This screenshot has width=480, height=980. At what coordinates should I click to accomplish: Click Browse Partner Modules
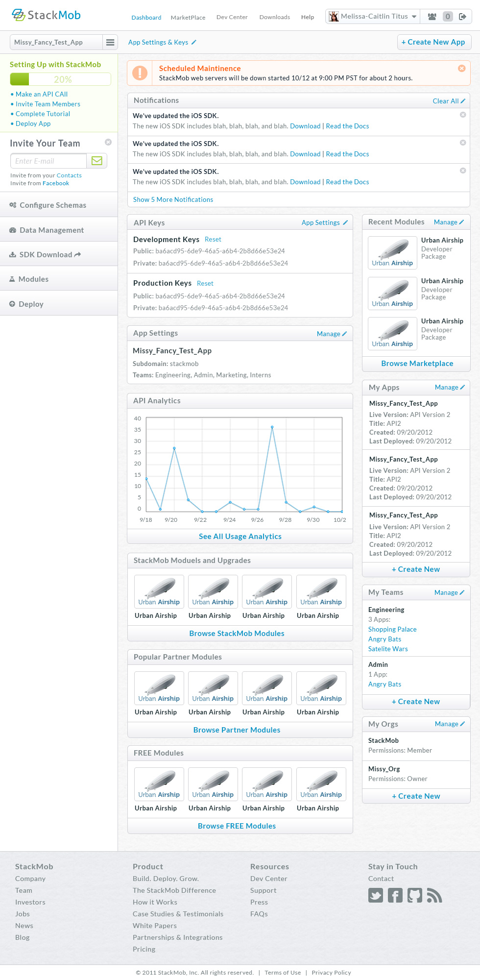tap(237, 730)
